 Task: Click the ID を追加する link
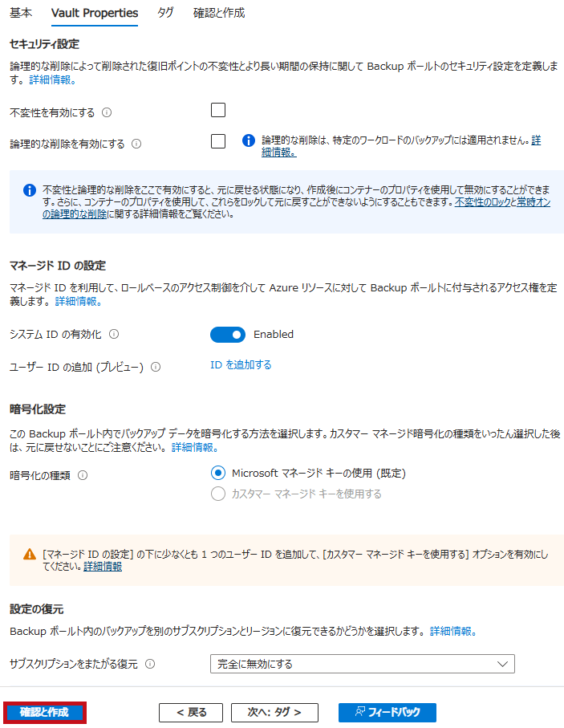coord(241,365)
